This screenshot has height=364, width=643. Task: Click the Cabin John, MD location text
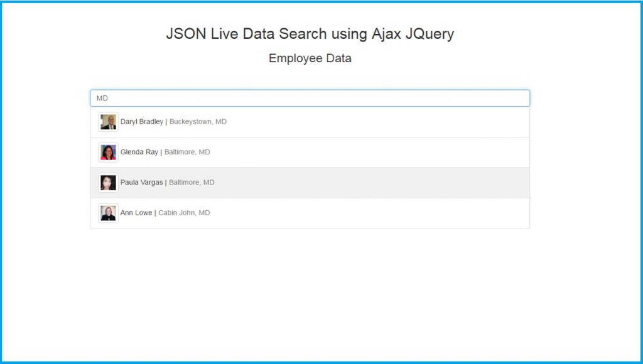click(x=184, y=213)
